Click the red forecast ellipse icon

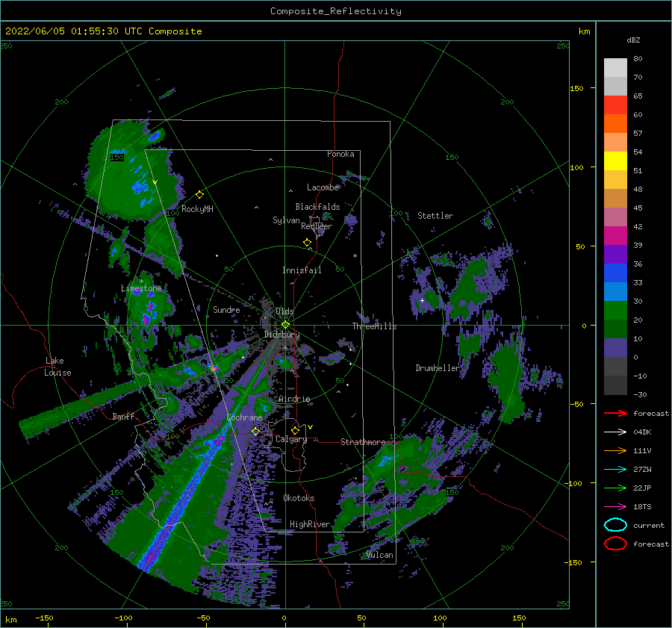point(615,544)
